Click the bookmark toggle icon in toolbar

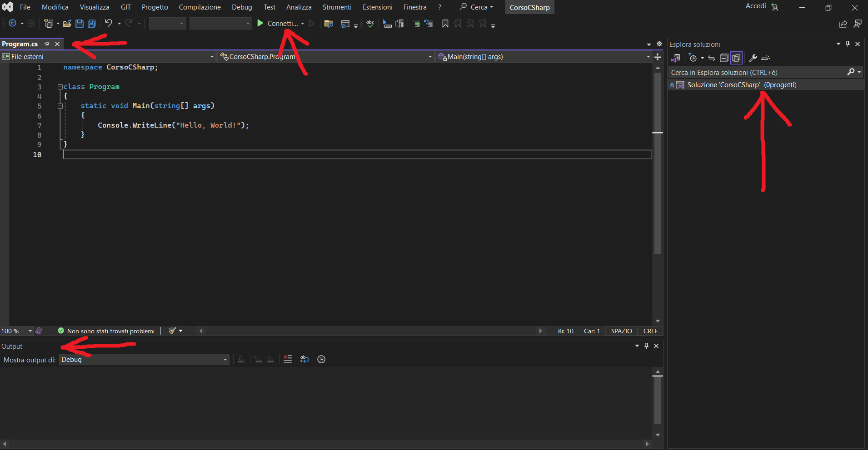click(445, 24)
